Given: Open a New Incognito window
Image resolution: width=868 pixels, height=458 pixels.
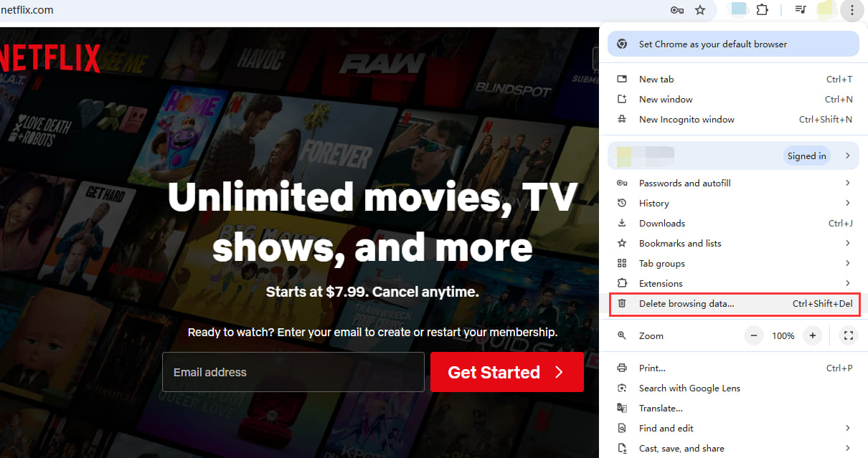Looking at the screenshot, I should click(x=733, y=120).
